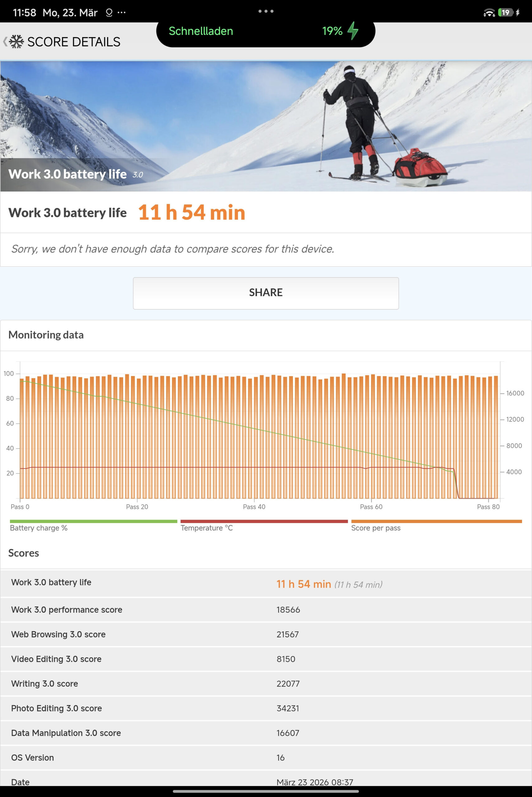
Task: Tap the home gesture bar at bottom
Action: click(266, 791)
